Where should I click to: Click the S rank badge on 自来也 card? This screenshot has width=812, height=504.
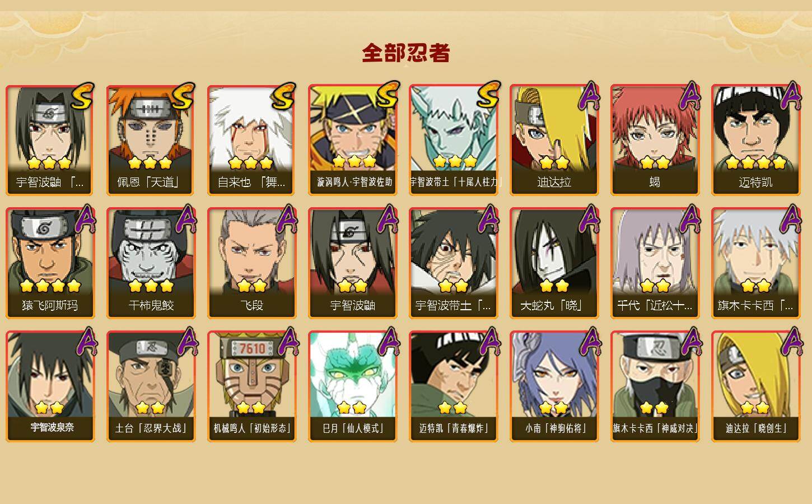tap(283, 96)
